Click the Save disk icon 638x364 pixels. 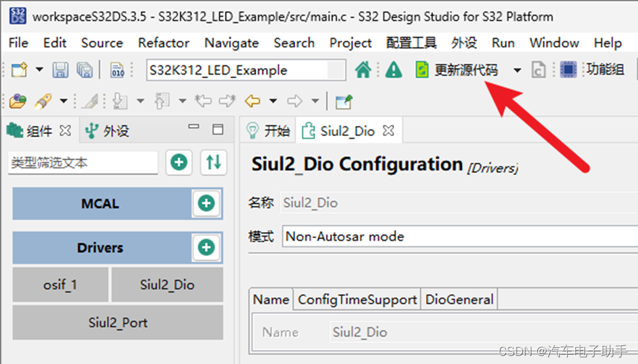click(60, 70)
